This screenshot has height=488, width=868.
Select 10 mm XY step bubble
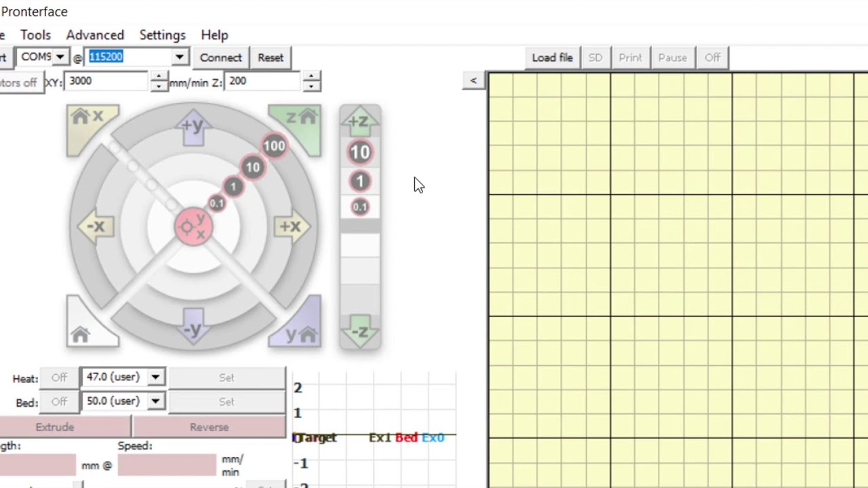[252, 167]
